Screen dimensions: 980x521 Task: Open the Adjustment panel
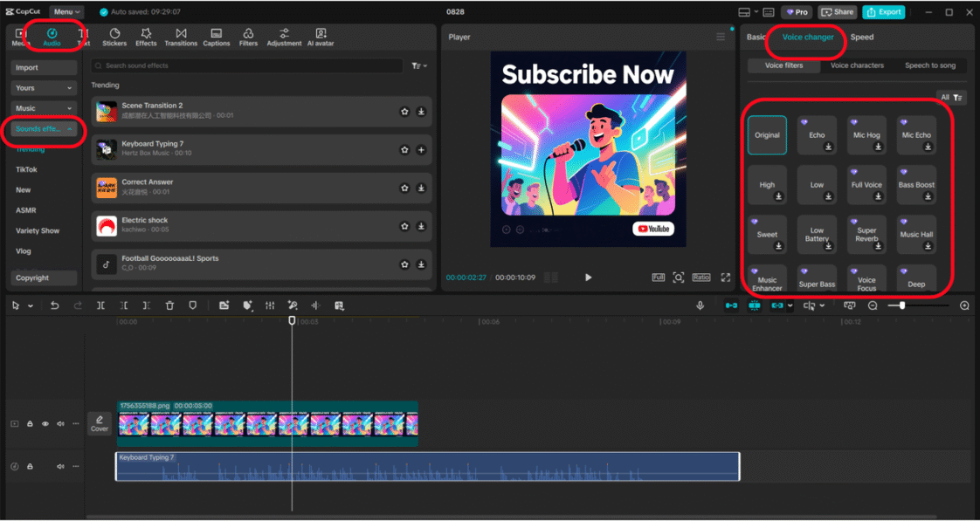[x=284, y=38]
